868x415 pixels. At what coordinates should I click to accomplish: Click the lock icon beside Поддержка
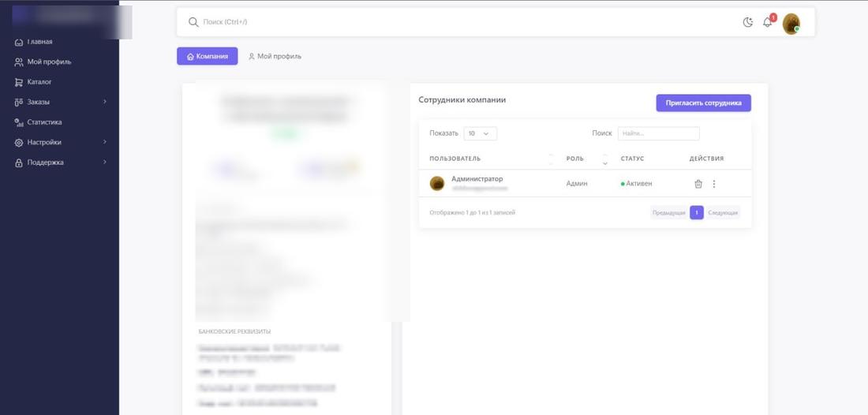tap(18, 163)
